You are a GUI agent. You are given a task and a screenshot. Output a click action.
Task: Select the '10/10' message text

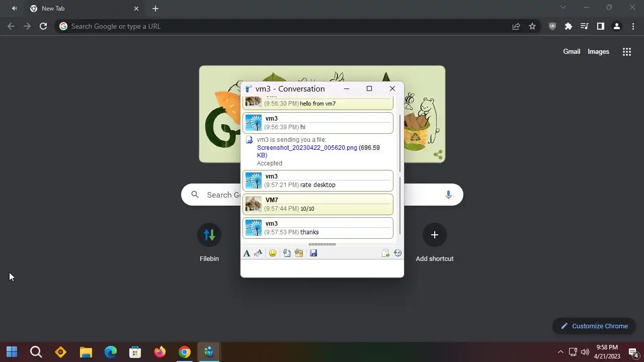click(x=307, y=209)
